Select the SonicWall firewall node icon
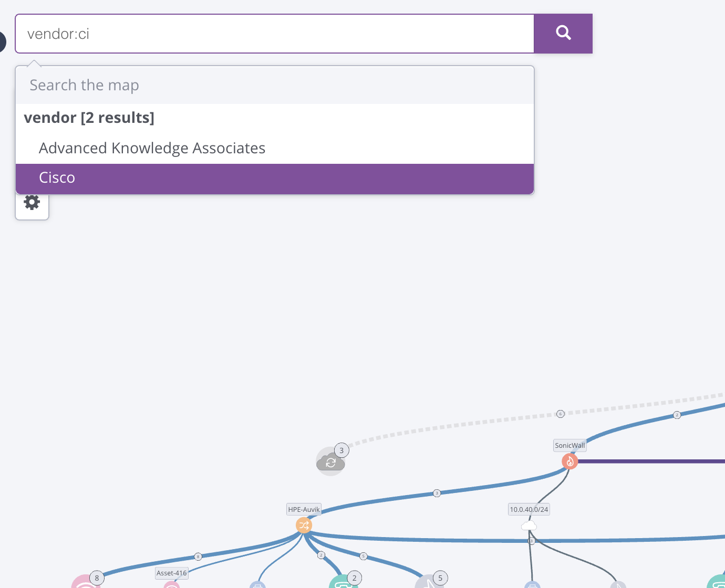Image resolution: width=725 pixels, height=588 pixels. coord(570,461)
